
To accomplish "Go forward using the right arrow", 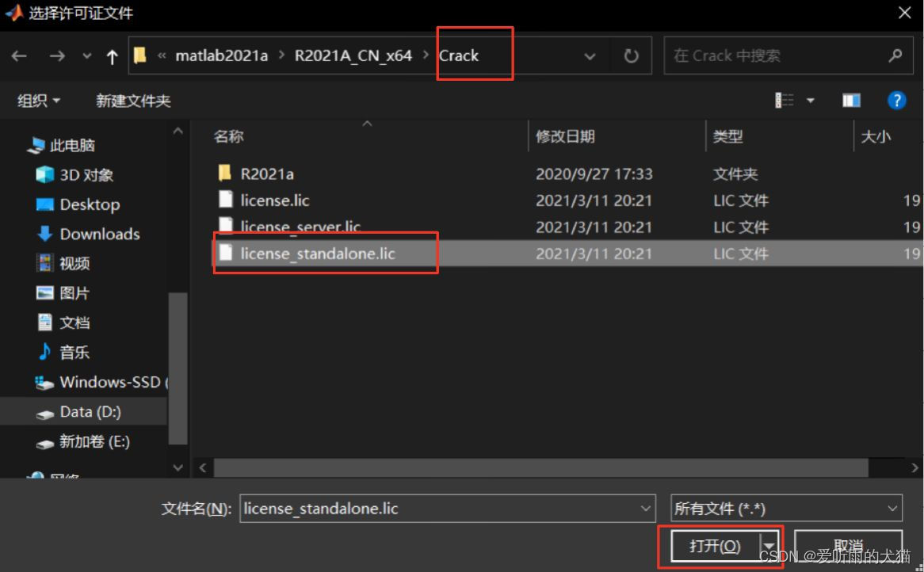I will [57, 56].
